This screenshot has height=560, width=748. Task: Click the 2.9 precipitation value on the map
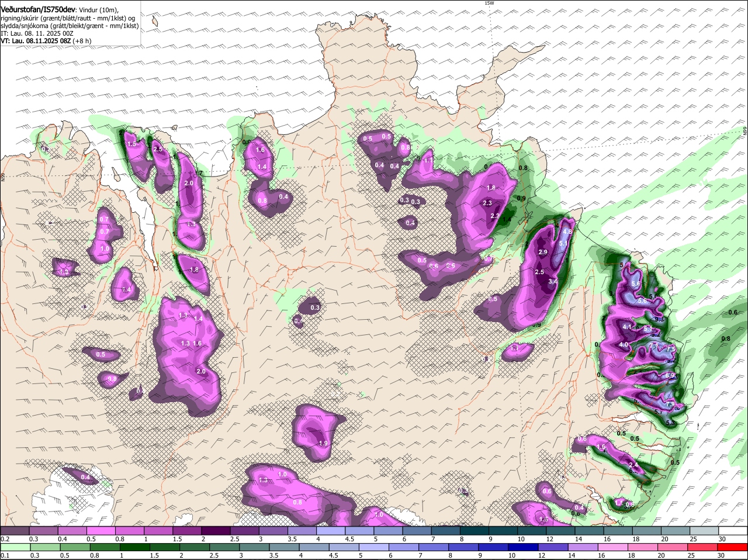click(x=542, y=252)
